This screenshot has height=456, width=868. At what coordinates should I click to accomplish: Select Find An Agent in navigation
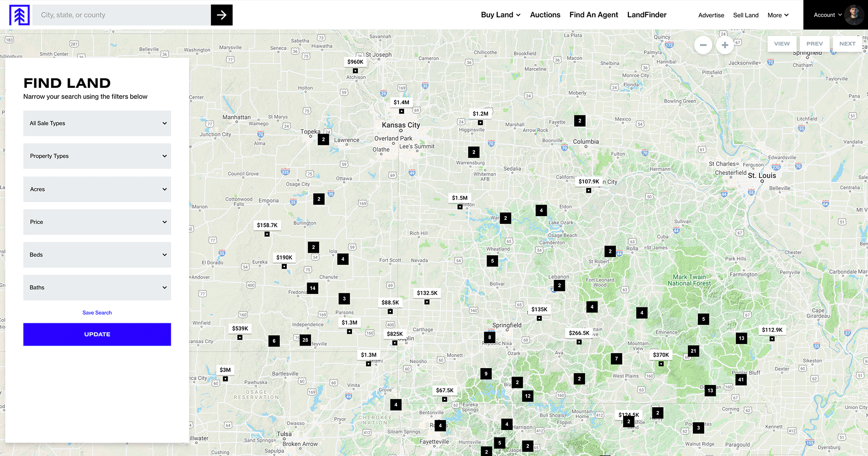594,15
